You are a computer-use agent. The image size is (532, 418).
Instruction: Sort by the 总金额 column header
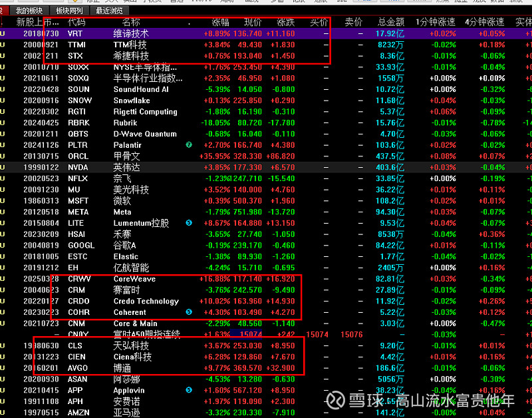click(x=391, y=23)
